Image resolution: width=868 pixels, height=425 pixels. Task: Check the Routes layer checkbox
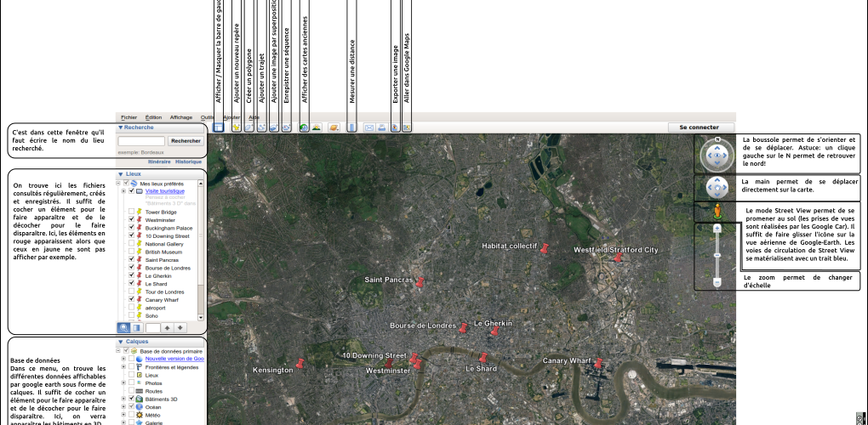click(131, 391)
